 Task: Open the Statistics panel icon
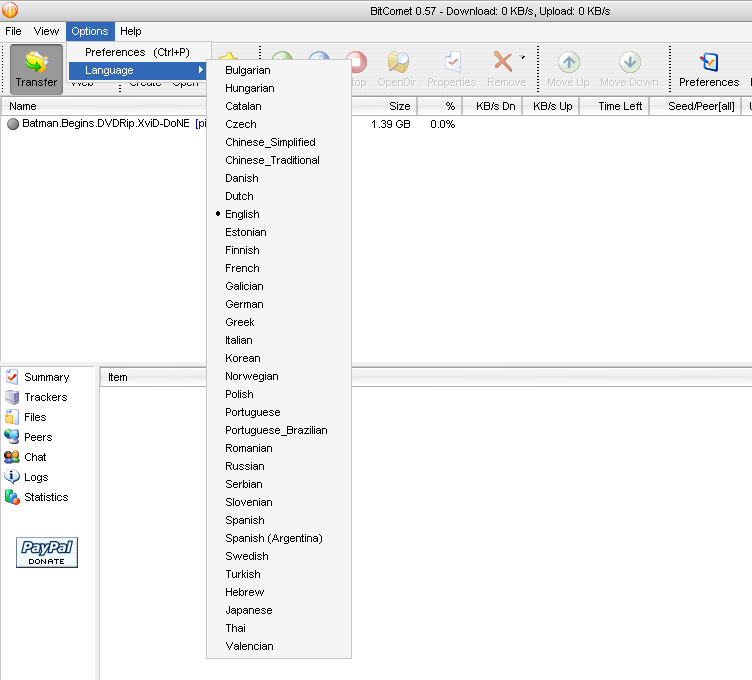[x=12, y=497]
